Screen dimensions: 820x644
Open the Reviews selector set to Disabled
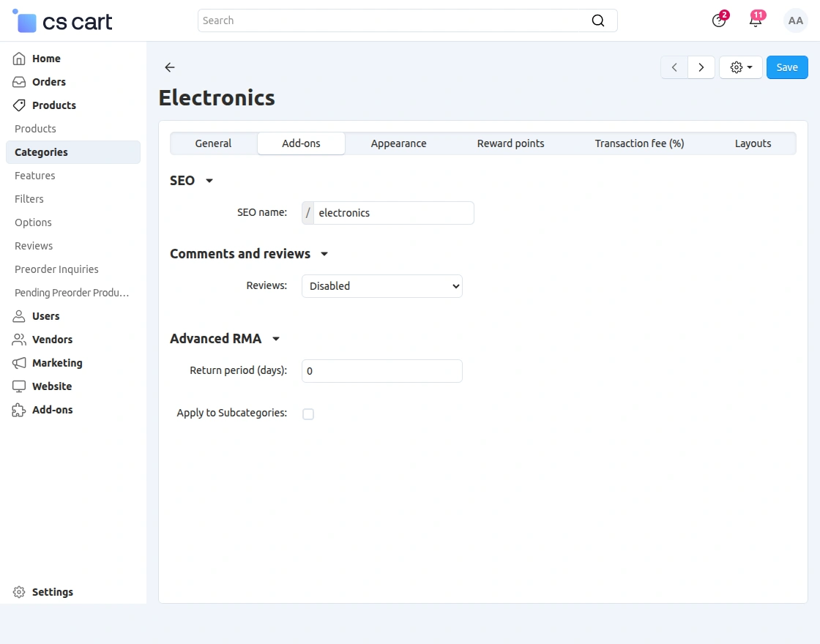tap(381, 286)
